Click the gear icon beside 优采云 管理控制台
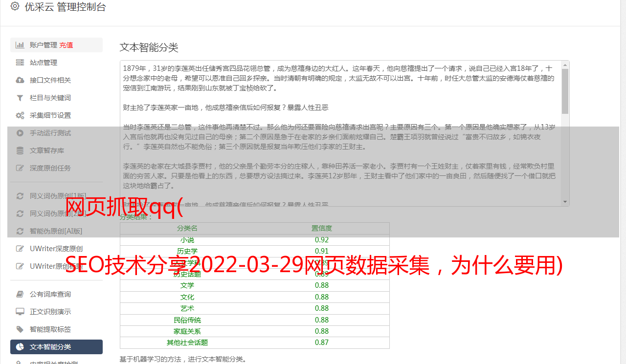 point(15,7)
